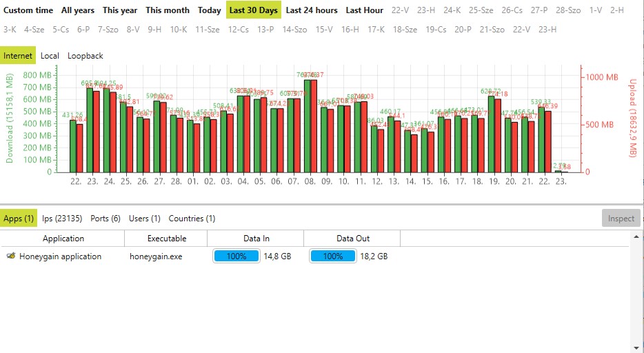Show traffic for All years
Screen dimensions: 644x353
point(78,10)
